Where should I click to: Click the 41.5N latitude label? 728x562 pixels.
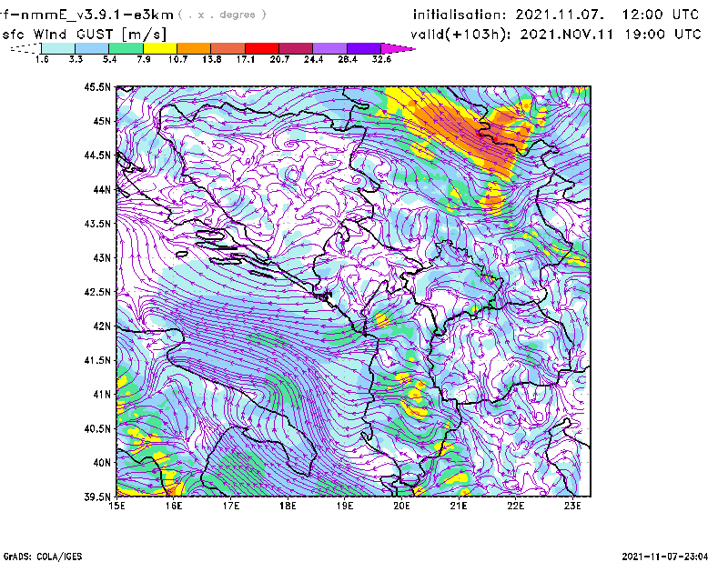click(97, 360)
